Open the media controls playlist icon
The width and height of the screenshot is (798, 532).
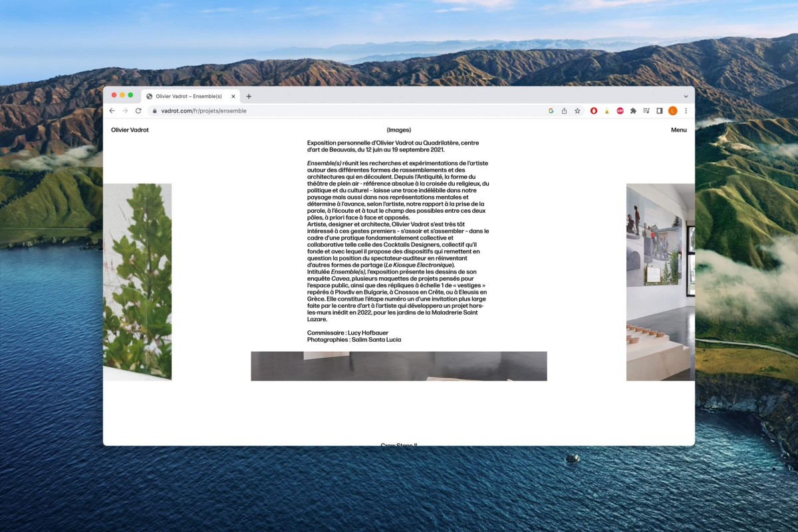click(x=646, y=111)
